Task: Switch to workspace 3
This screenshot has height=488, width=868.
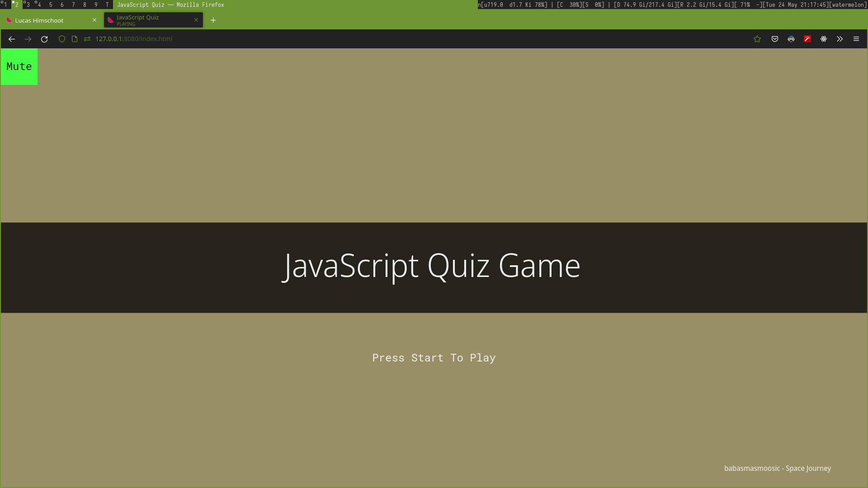Action: coord(28,5)
